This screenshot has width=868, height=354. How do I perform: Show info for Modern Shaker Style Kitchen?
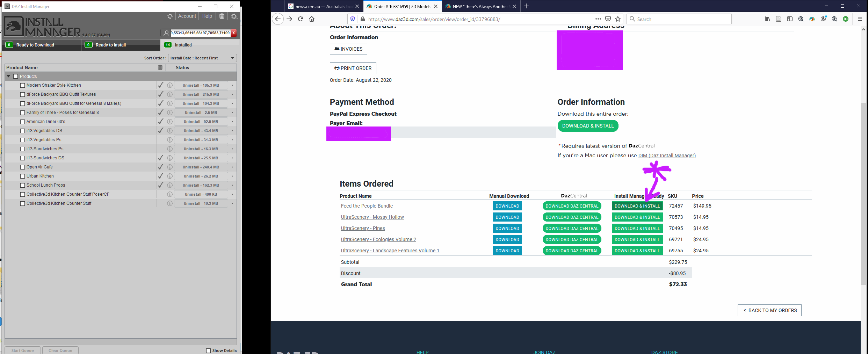click(x=170, y=85)
